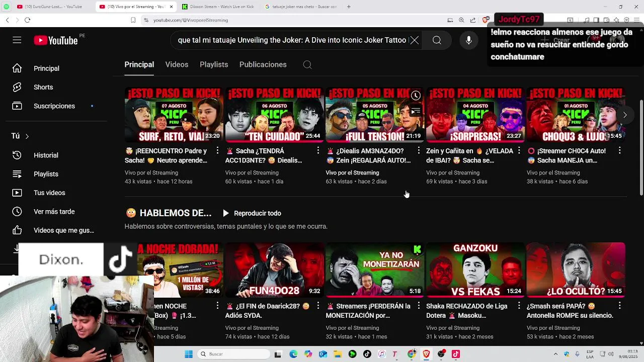The height and width of the screenshot is (362, 644).
Task: Search within channel using magnifier beside Publicaciones
Action: click(x=307, y=65)
